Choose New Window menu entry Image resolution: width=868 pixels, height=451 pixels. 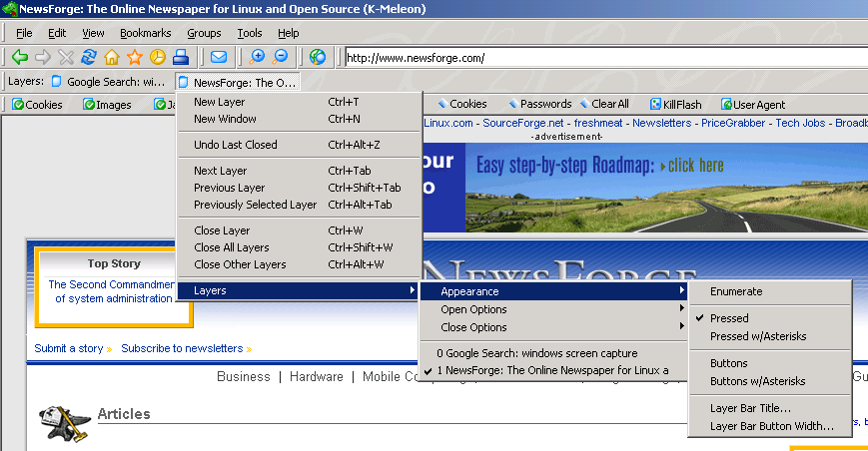pos(299,119)
